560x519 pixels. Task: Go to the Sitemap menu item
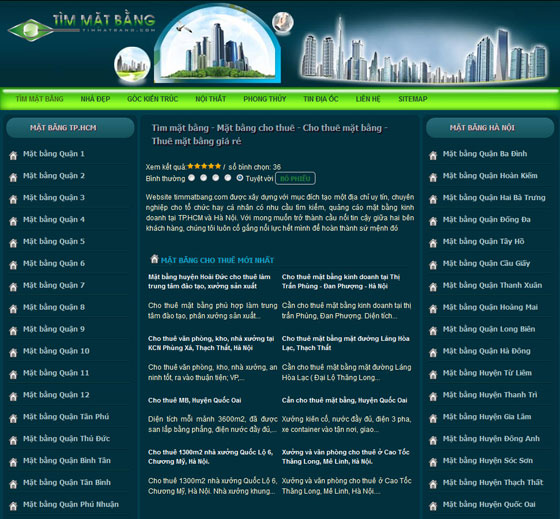[x=413, y=99]
